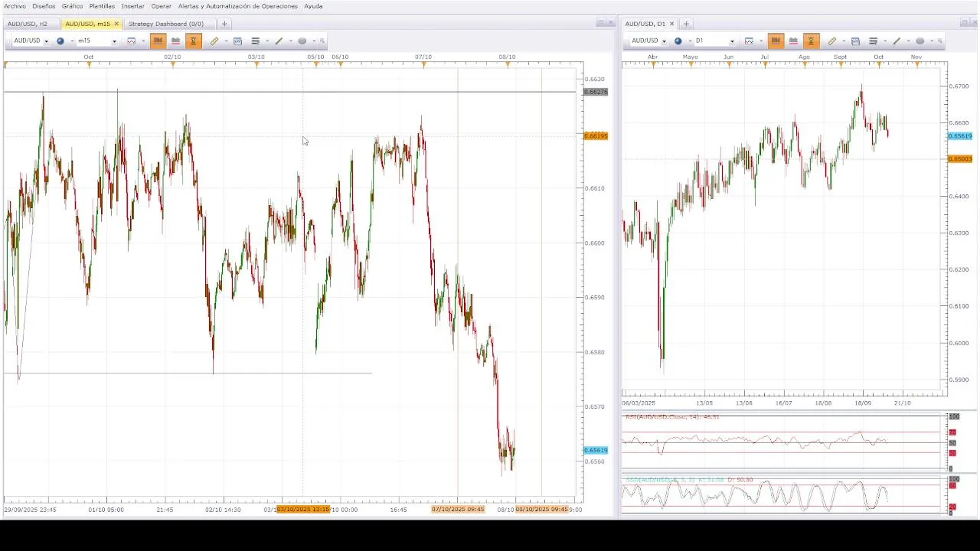
Task: Toggle the red-underlined bars button in m15 toolbar
Action: point(175,41)
